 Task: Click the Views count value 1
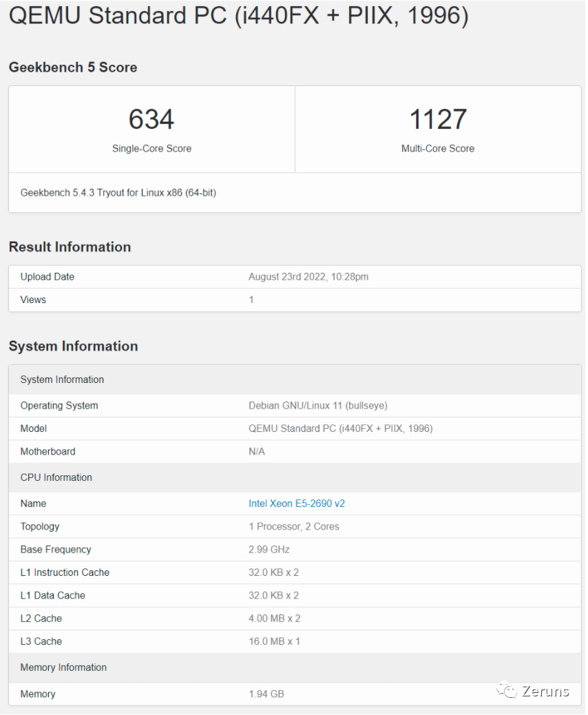(251, 300)
